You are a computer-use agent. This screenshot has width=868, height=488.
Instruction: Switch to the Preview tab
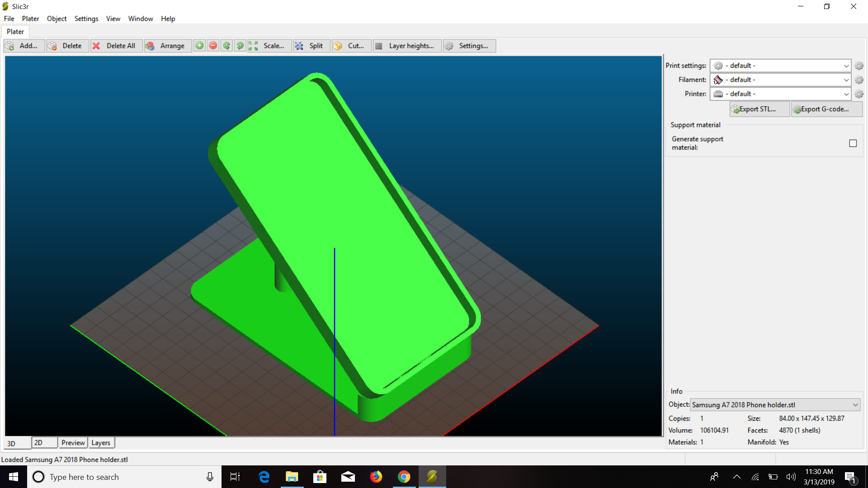(x=73, y=443)
